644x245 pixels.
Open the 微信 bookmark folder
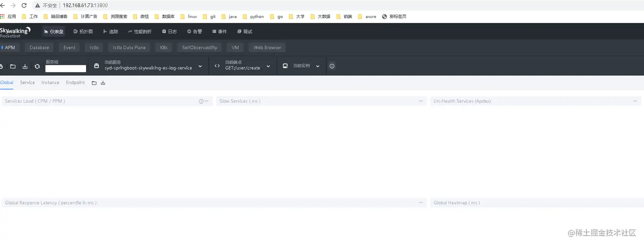(x=141, y=17)
